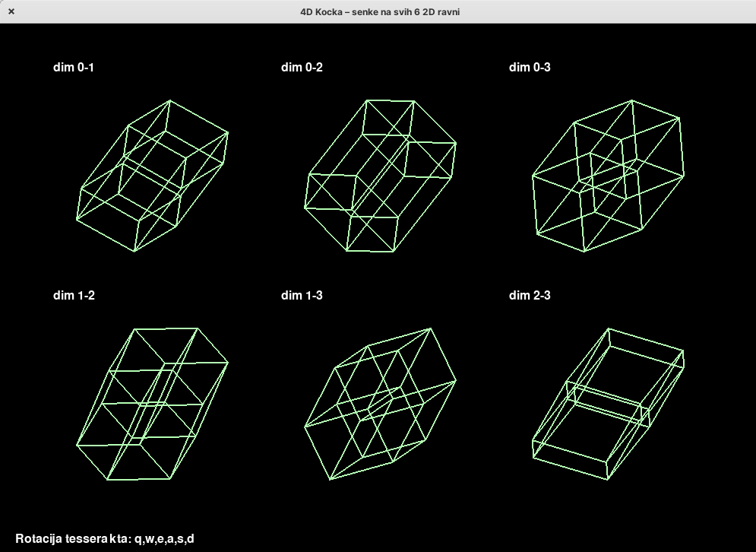
Task: Select the 'dim 0-3' label
Action: 530,68
